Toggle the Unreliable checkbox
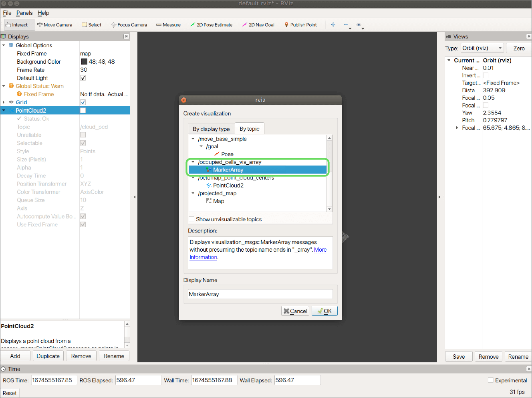 [x=83, y=135]
